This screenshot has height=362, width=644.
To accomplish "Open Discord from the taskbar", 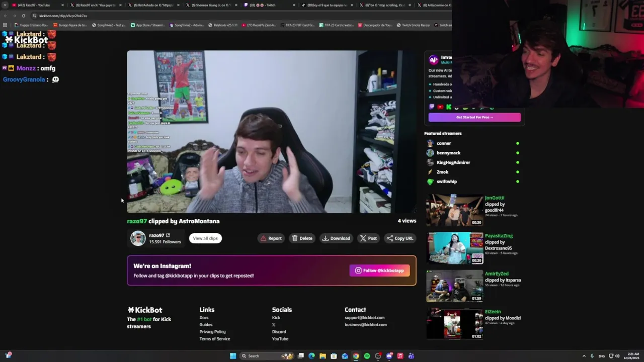I will click(x=389, y=356).
